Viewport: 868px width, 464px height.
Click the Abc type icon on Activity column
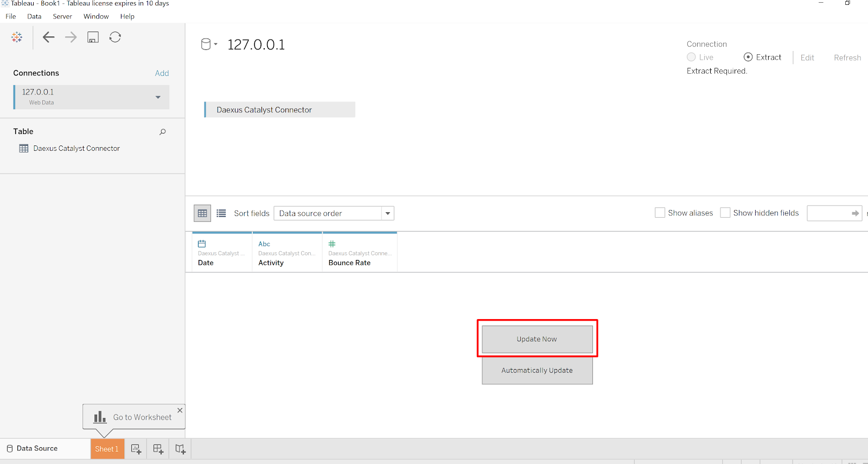pyautogui.click(x=264, y=244)
